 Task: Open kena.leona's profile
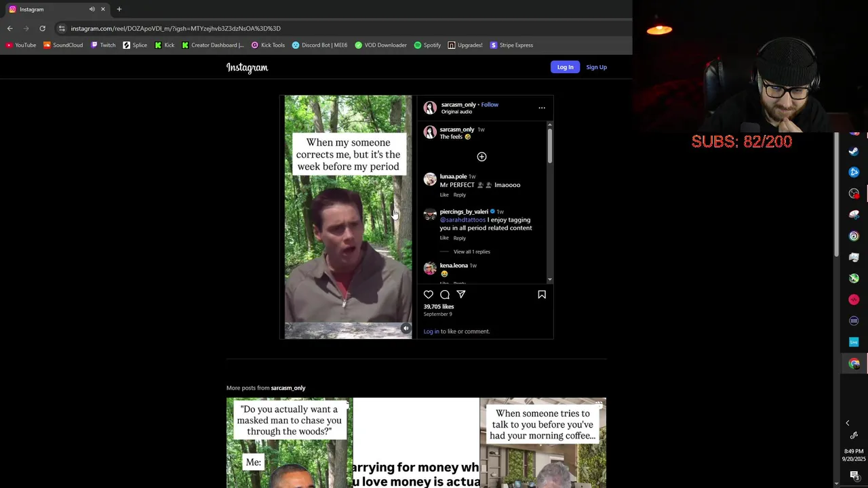click(454, 265)
